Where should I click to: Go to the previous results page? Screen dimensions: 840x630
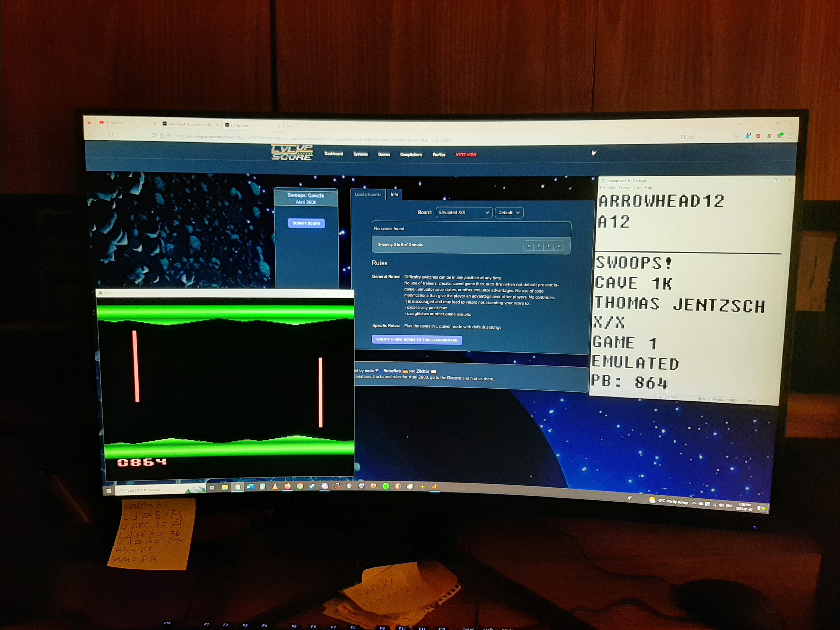[x=539, y=246]
